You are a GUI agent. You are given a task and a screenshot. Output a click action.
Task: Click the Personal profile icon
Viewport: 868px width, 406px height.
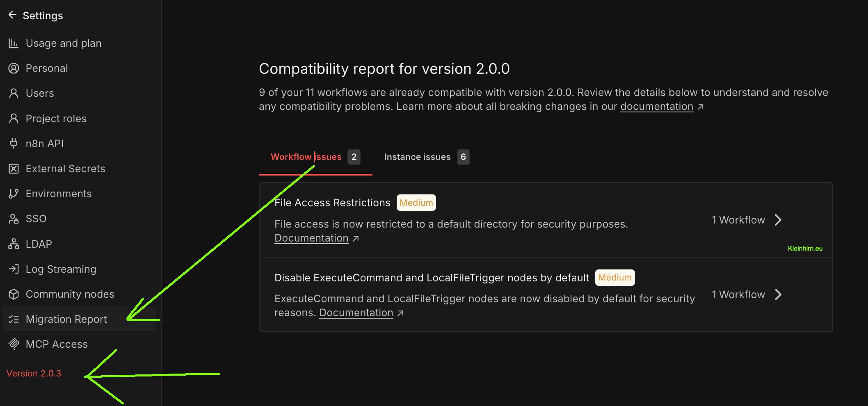click(14, 68)
